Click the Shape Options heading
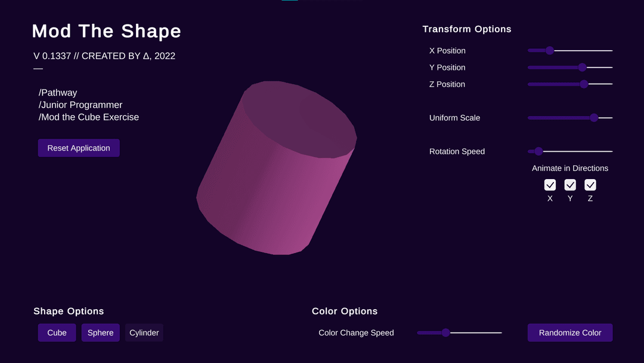 click(69, 311)
